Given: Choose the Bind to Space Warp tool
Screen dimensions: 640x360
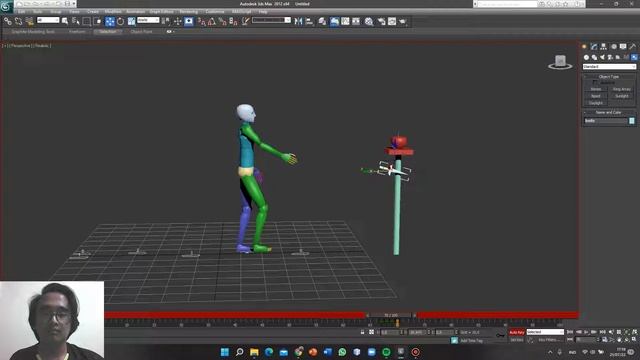Looking at the screenshot, I should 29,21.
